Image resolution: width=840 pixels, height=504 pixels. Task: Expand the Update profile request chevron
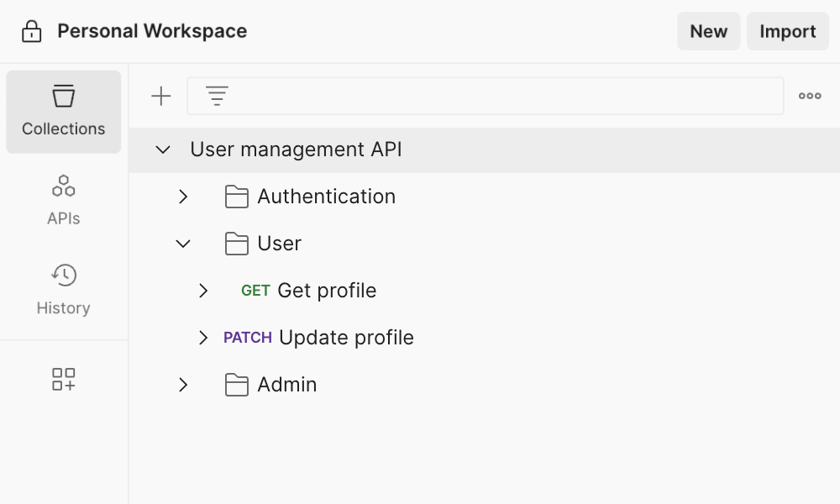coord(203,338)
